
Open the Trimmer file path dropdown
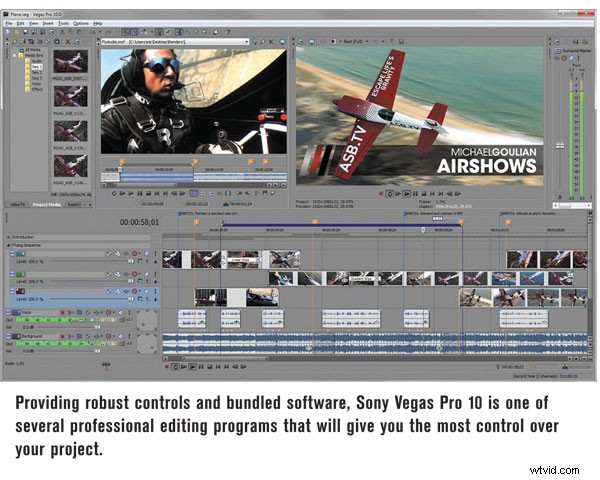coord(246,41)
